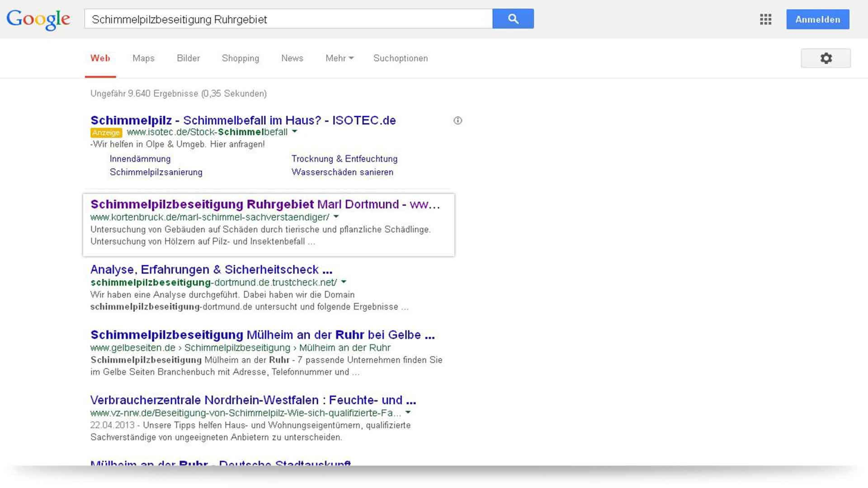Image resolution: width=868 pixels, height=488 pixels.
Task: Open the ISOTEC.de ad headline
Action: coord(243,120)
